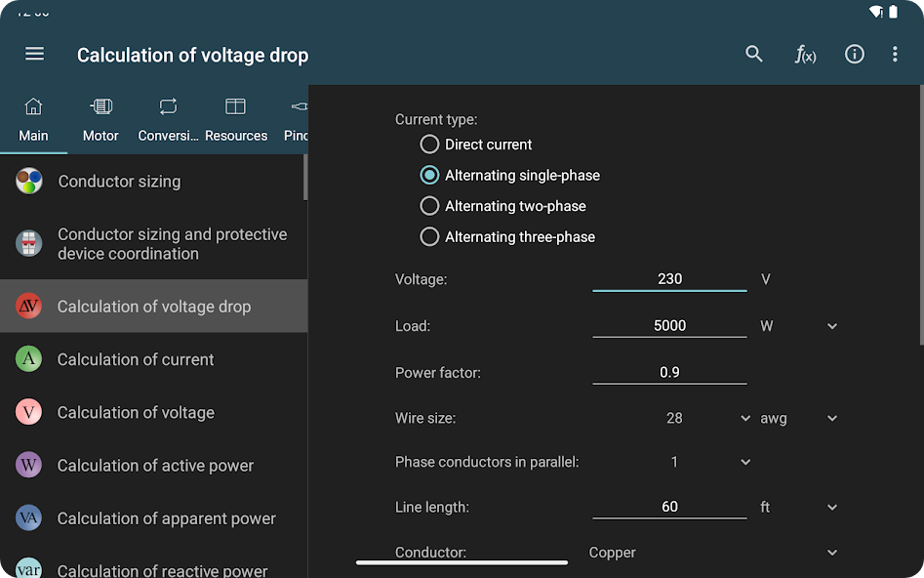This screenshot has height=578, width=924.
Task: Tap the purple W active power icon
Action: pyautogui.click(x=29, y=466)
